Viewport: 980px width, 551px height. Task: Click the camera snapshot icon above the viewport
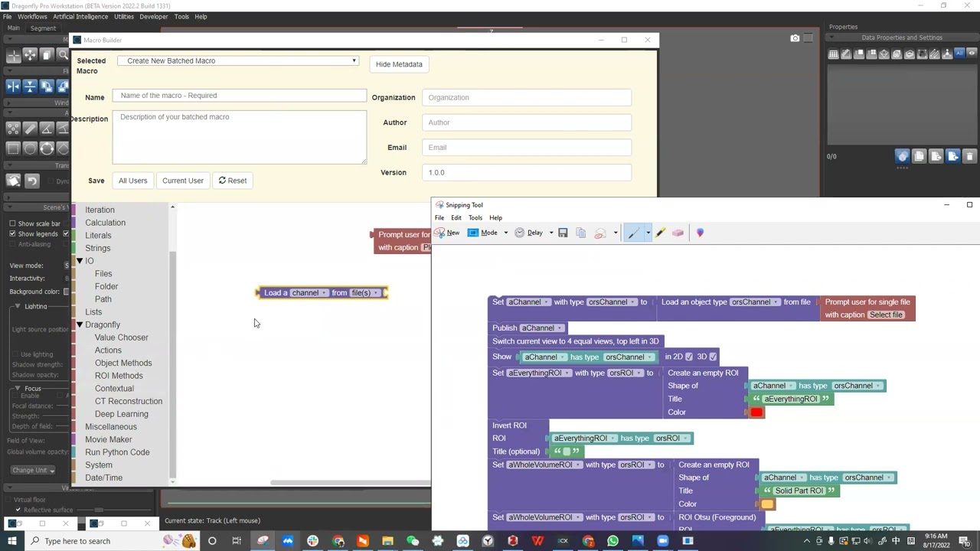click(x=795, y=38)
